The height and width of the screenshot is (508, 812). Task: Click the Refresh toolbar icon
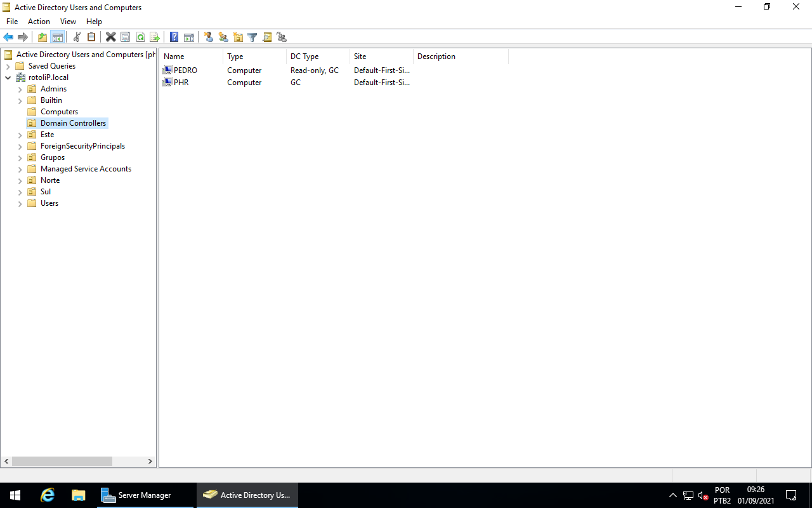coord(140,37)
